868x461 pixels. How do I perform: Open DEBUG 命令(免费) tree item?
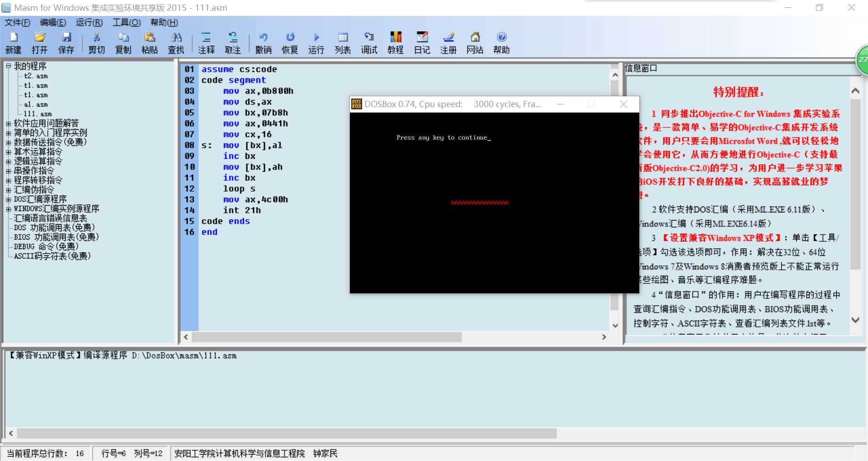click(x=46, y=247)
